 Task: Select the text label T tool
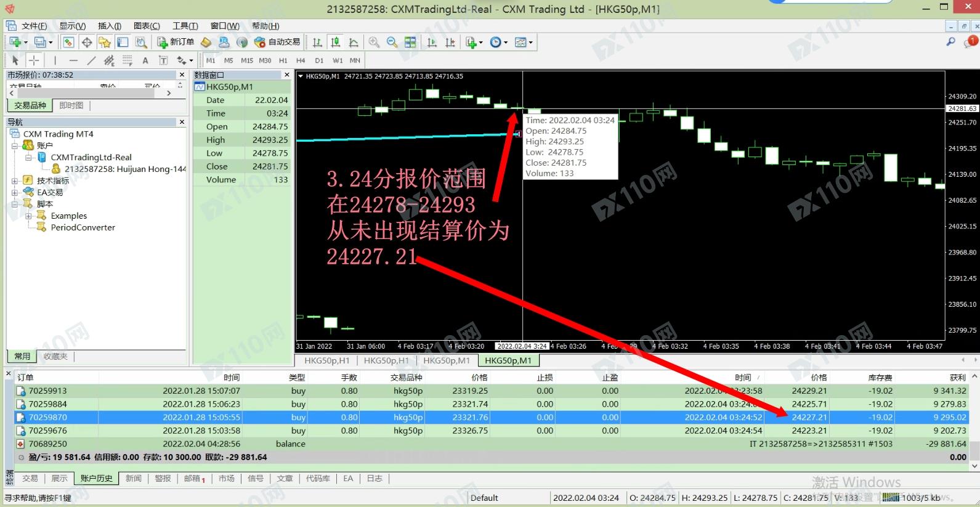(163, 60)
